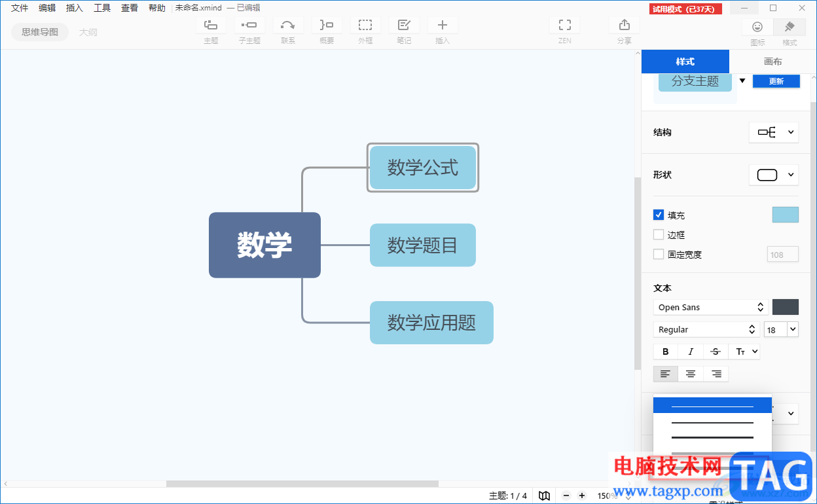Expand the 分支主题 style preset arrow
This screenshot has width=817, height=504.
(742, 81)
